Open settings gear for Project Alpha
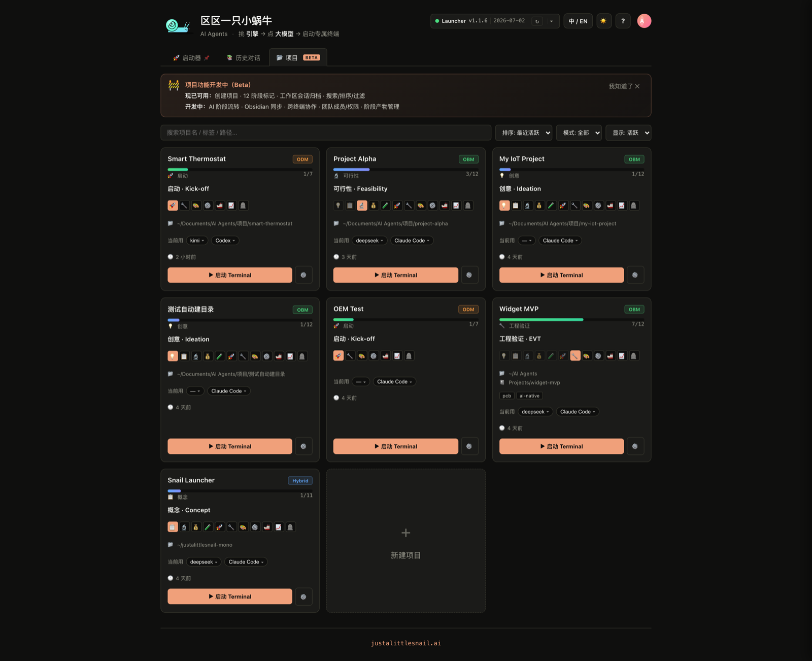812x661 pixels. 469,275
